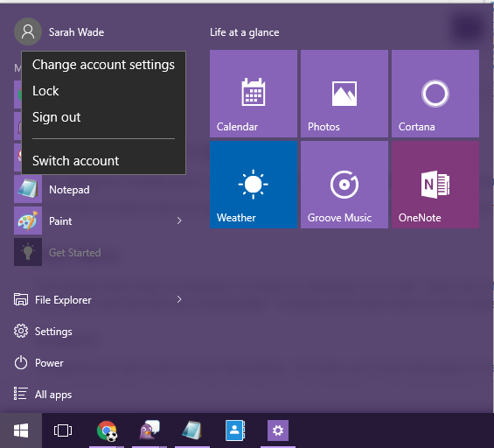Image resolution: width=494 pixels, height=448 pixels.
Task: Open the OneNote tile
Action: coord(435,185)
